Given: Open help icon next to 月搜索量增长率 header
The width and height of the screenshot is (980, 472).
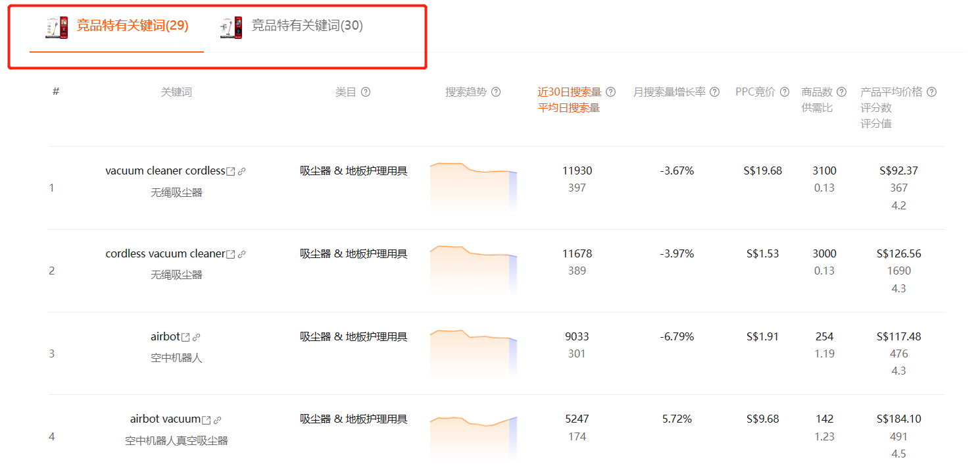Looking at the screenshot, I should click(x=714, y=92).
